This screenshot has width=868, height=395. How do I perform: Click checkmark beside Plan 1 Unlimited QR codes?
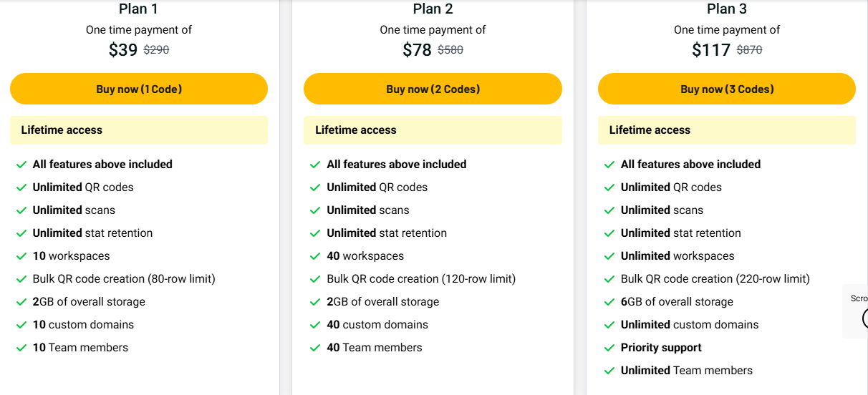21,187
